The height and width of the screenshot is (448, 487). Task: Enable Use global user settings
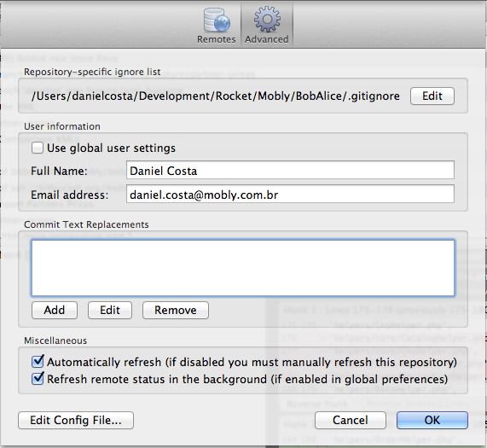pyautogui.click(x=38, y=148)
